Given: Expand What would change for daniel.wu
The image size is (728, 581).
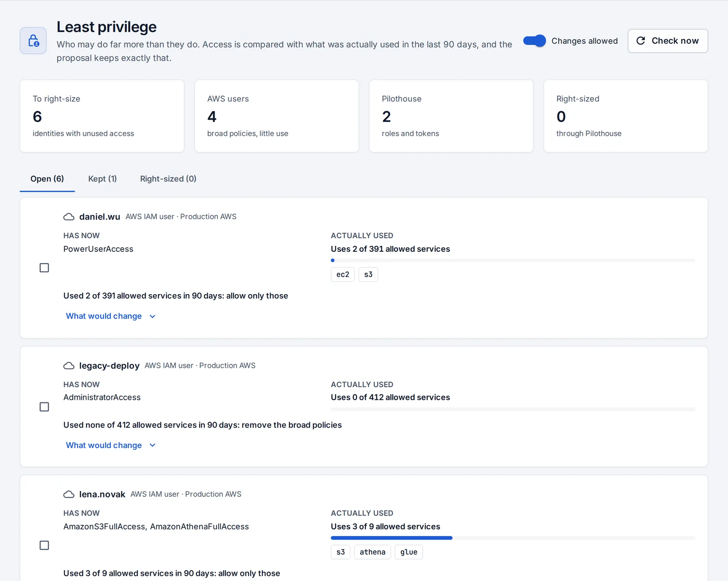Looking at the screenshot, I should click(111, 316).
